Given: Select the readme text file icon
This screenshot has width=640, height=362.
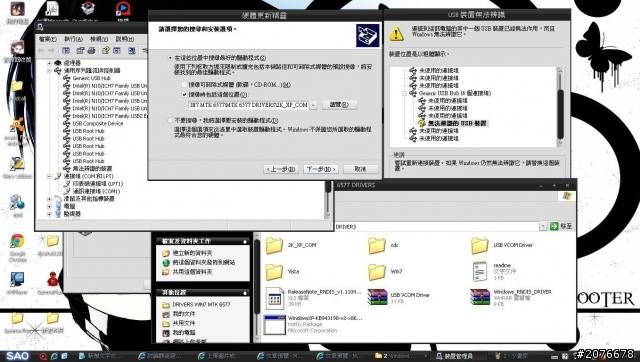Looking at the screenshot, I should [x=480, y=272].
